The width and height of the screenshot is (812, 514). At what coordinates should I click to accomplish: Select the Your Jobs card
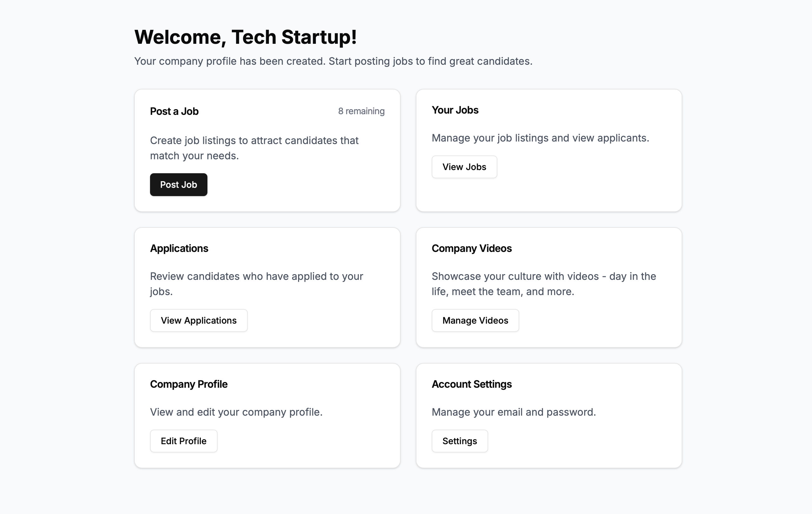[x=549, y=150]
